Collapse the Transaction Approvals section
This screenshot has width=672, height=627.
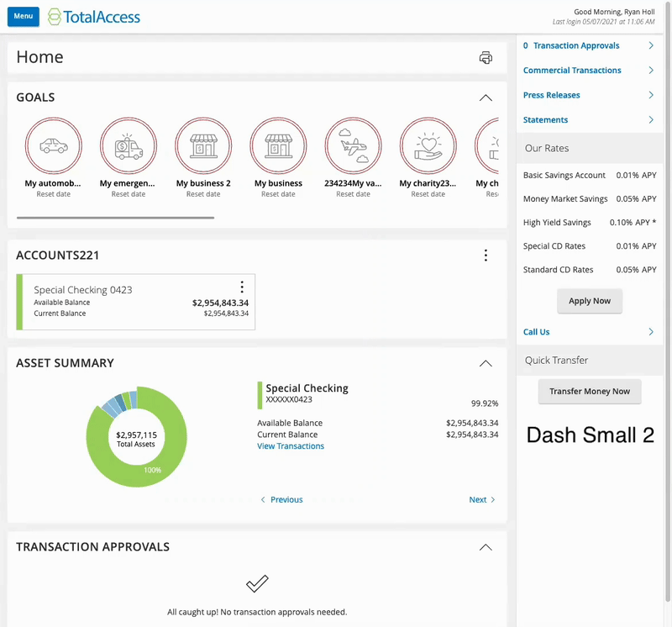coord(486,547)
